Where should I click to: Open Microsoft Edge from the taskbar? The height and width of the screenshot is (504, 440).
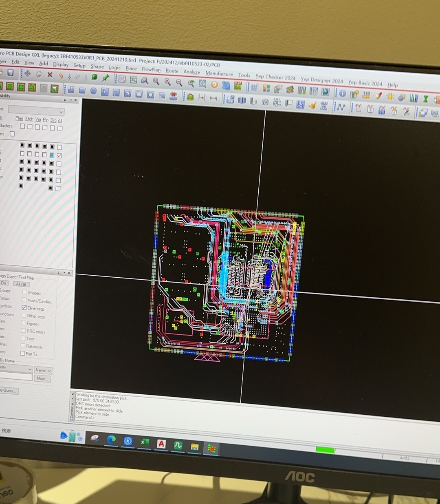click(111, 440)
